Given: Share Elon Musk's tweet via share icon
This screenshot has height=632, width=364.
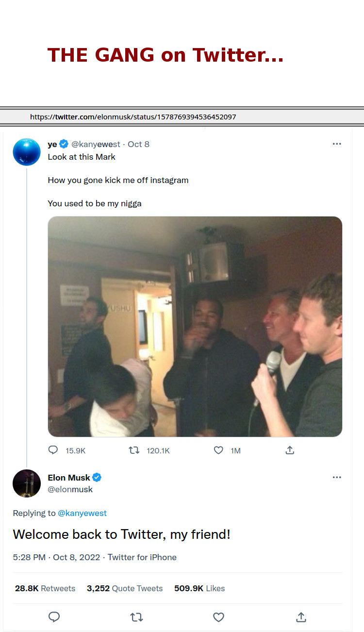Looking at the screenshot, I should [301, 617].
